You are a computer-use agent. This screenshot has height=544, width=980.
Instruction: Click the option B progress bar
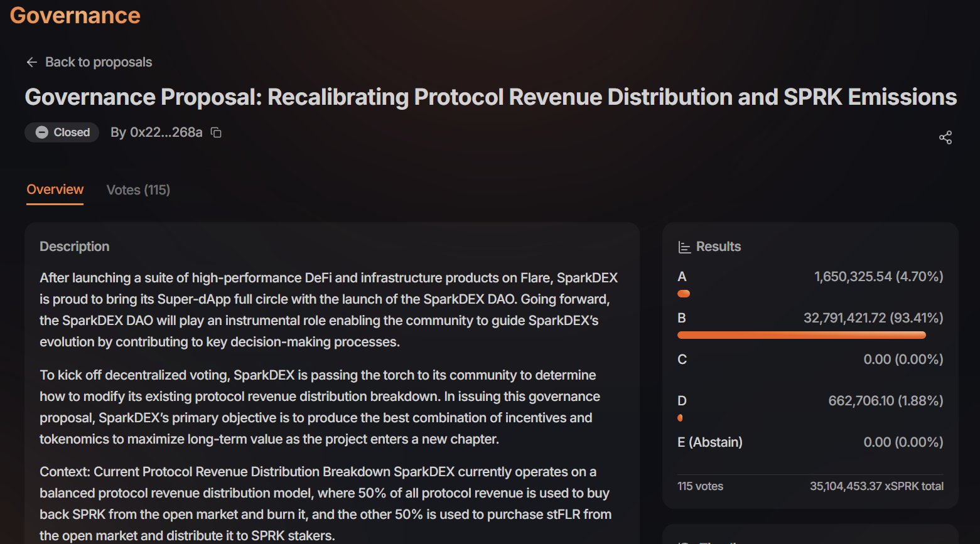[x=802, y=335]
